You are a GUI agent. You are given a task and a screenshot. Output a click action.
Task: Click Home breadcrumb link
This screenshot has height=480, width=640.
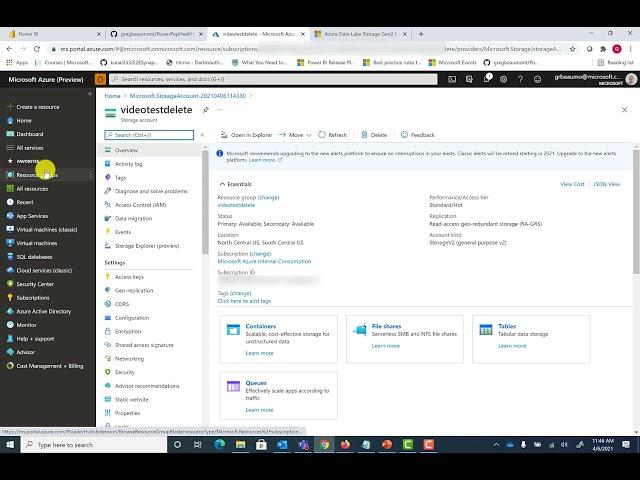coord(112,96)
